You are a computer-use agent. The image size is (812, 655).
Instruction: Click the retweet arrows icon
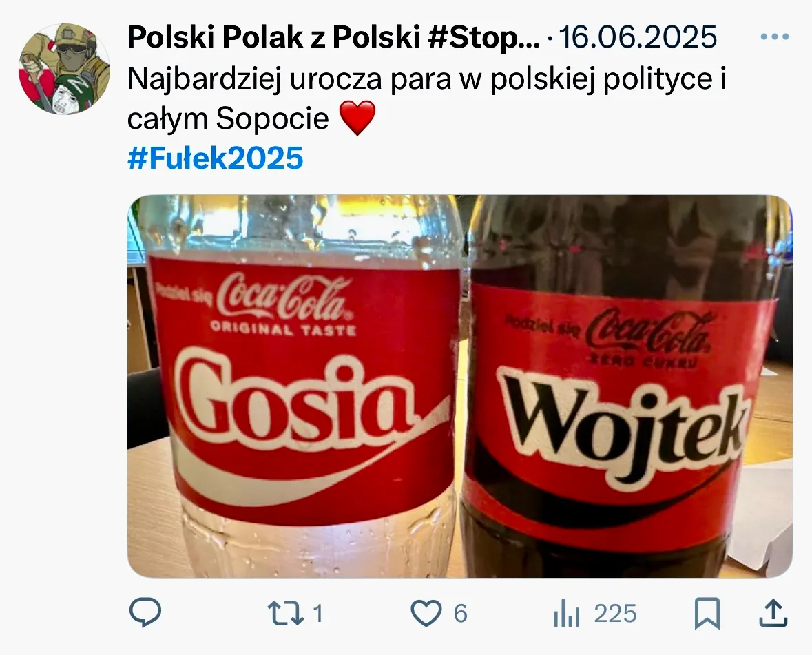(285, 613)
